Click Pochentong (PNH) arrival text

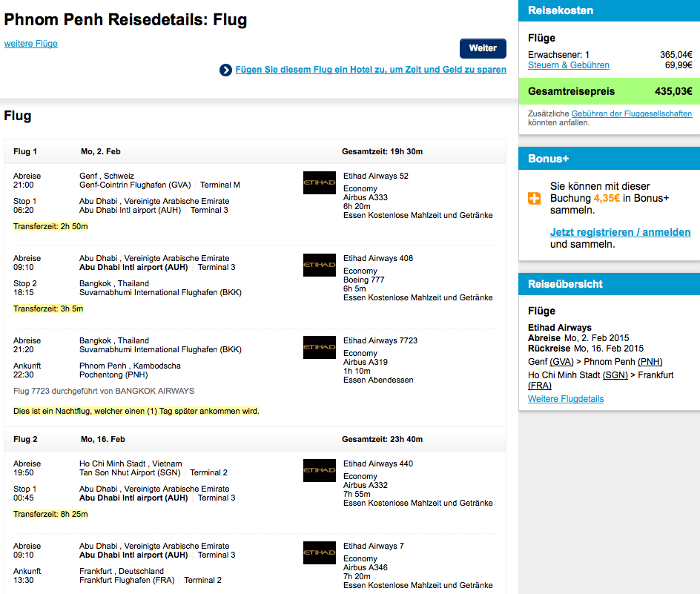113,374
